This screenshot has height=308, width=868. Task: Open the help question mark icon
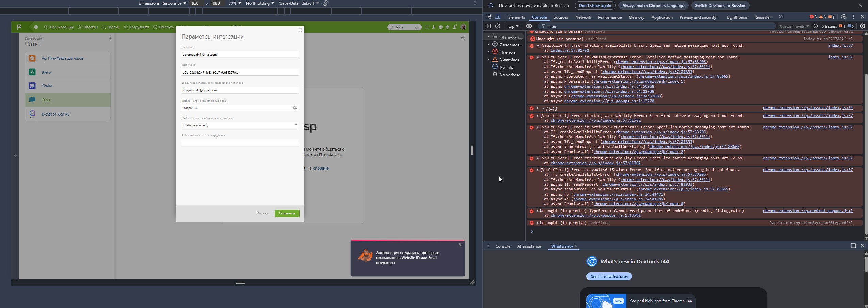pos(440,27)
